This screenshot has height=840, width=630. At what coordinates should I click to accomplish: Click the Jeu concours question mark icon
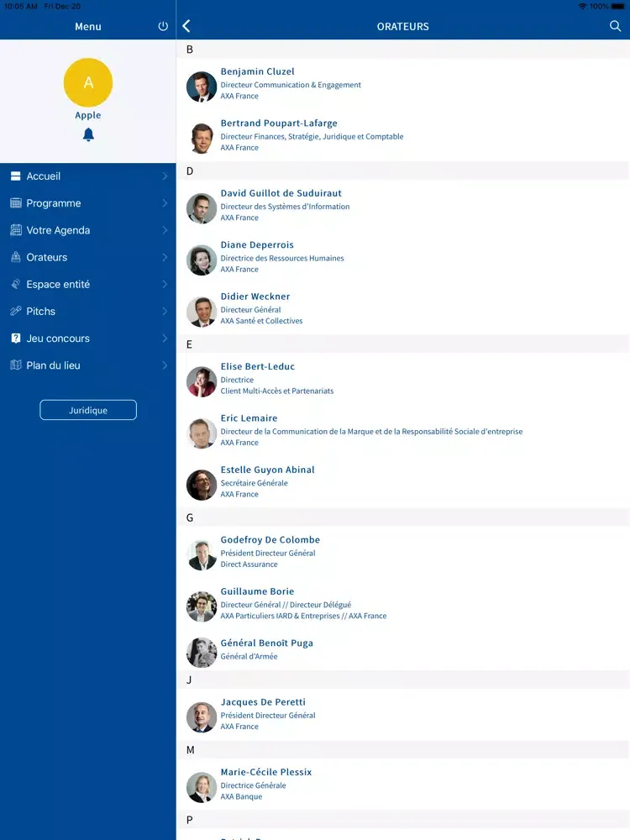pos(15,338)
